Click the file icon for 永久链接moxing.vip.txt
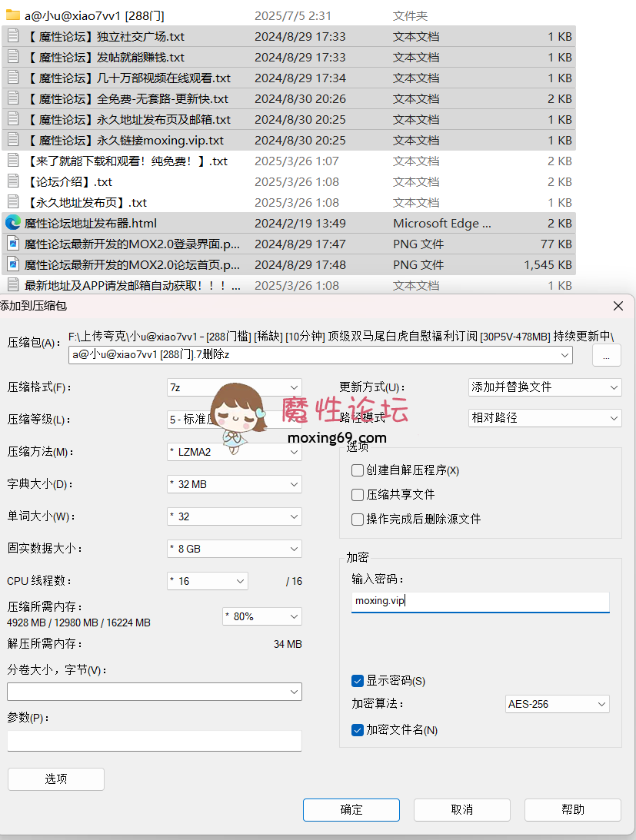Viewport: 636px width, 840px height. click(13, 140)
